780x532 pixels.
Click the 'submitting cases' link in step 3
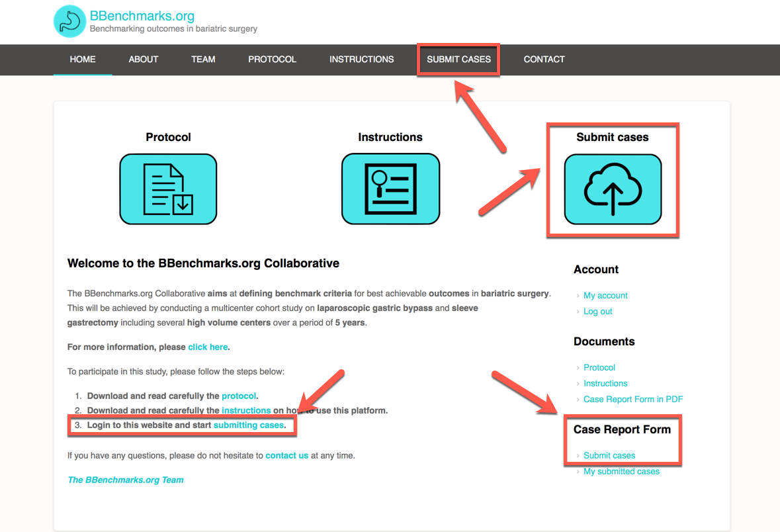point(248,425)
